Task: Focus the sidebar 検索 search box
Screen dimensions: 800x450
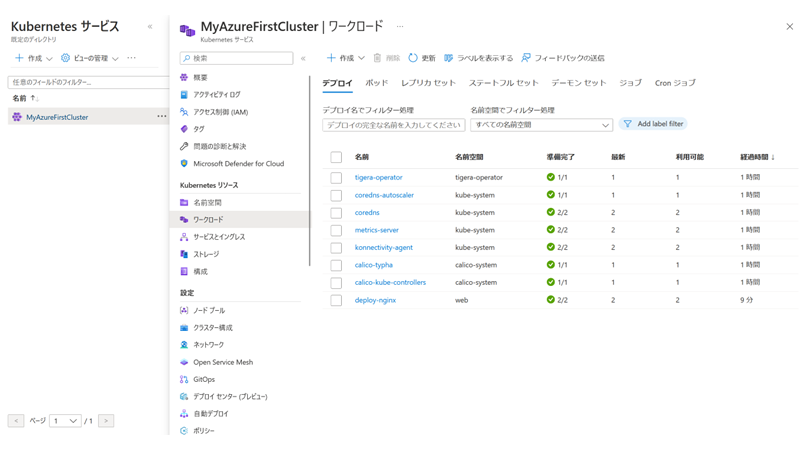Action: pos(236,58)
